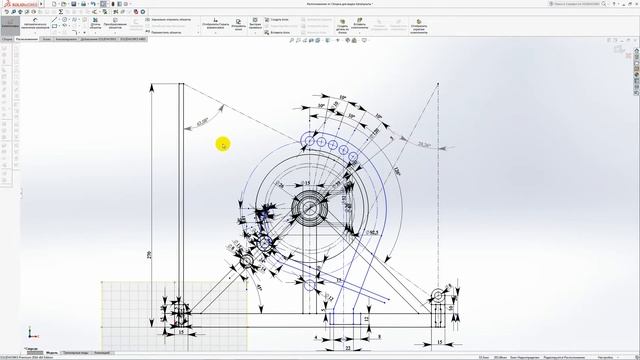Select the 22 dimension at bottom

(x=348, y=348)
